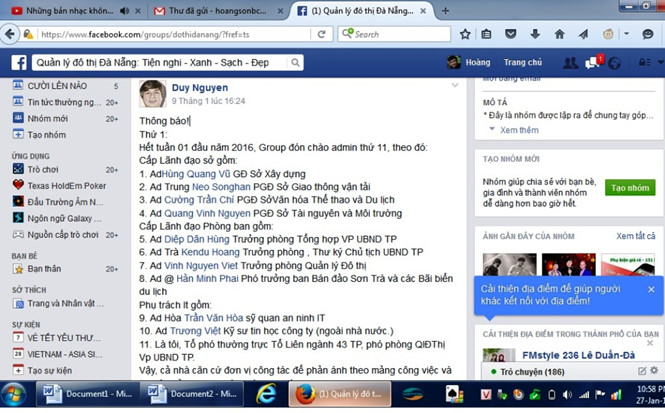Click the Facebook search input field

coord(160,63)
